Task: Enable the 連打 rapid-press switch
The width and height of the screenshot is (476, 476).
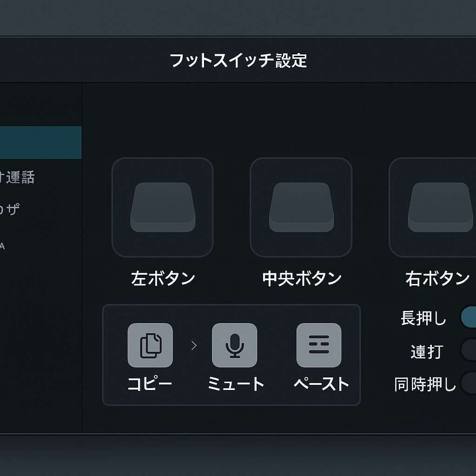Action: tap(468, 350)
